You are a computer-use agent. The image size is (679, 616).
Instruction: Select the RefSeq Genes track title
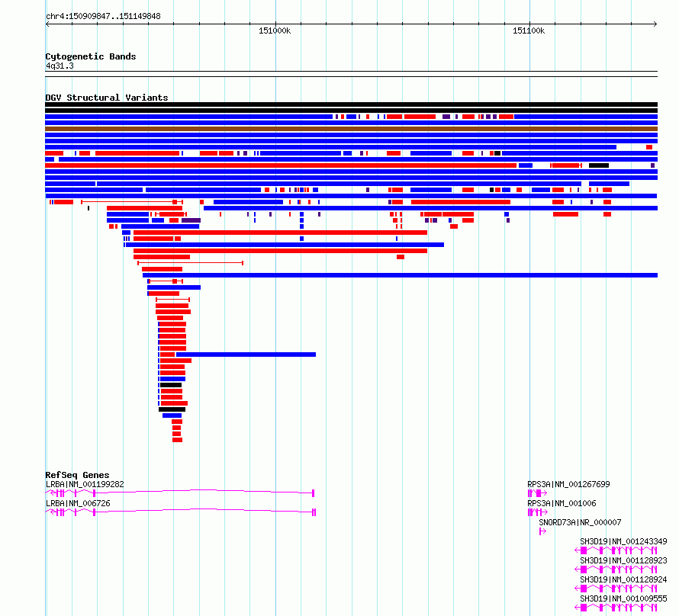77,475
